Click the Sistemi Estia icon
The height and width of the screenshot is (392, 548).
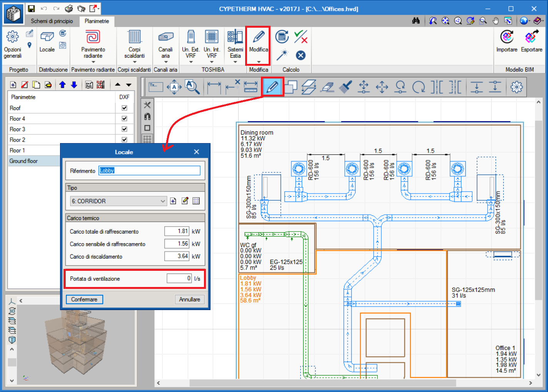click(235, 37)
